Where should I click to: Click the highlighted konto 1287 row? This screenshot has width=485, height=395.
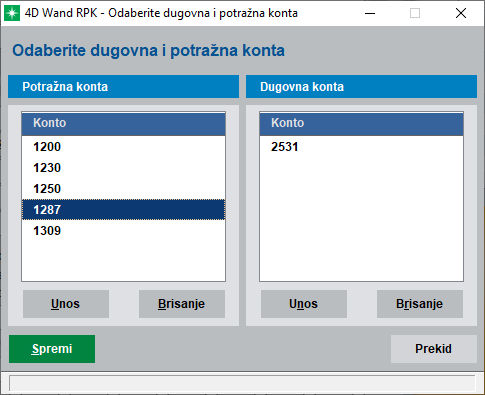click(x=123, y=210)
